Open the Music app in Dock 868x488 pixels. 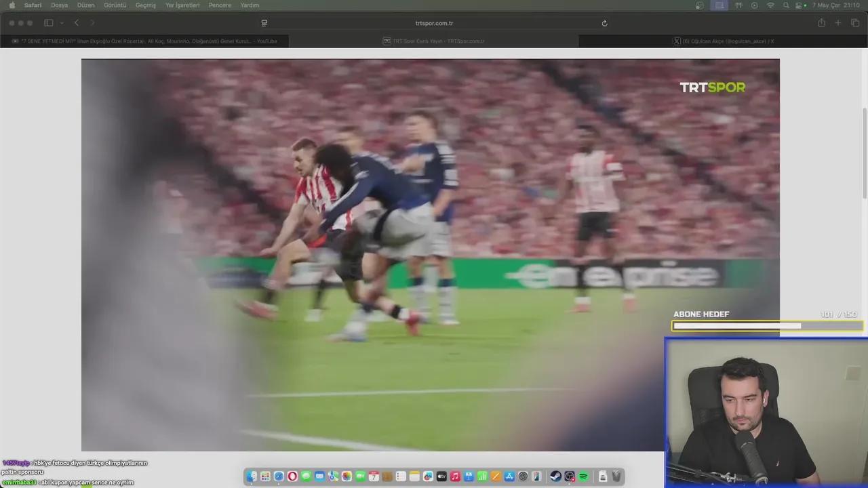coord(455,476)
